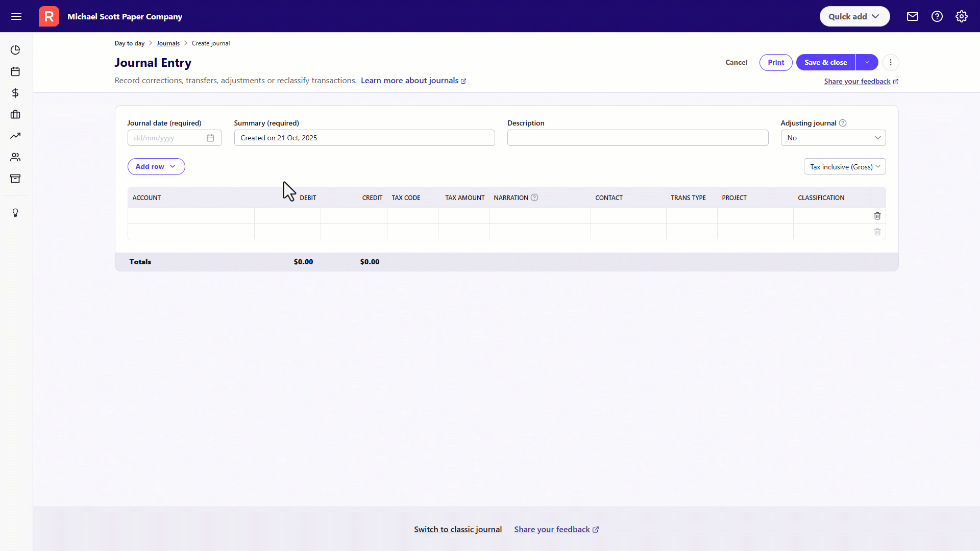Expand the Quick add dropdown
Viewport: 980px width, 551px height.
(854, 16)
